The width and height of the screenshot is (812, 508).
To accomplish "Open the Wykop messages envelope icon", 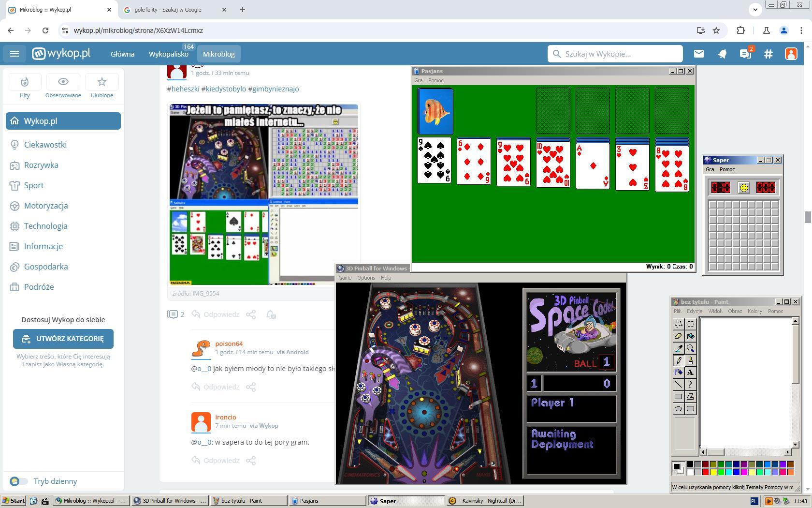I will click(x=699, y=54).
